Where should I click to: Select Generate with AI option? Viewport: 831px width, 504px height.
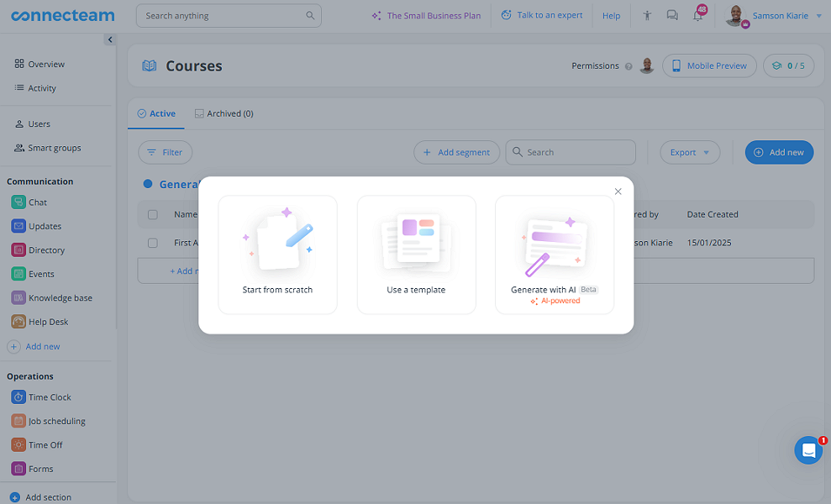click(x=555, y=252)
